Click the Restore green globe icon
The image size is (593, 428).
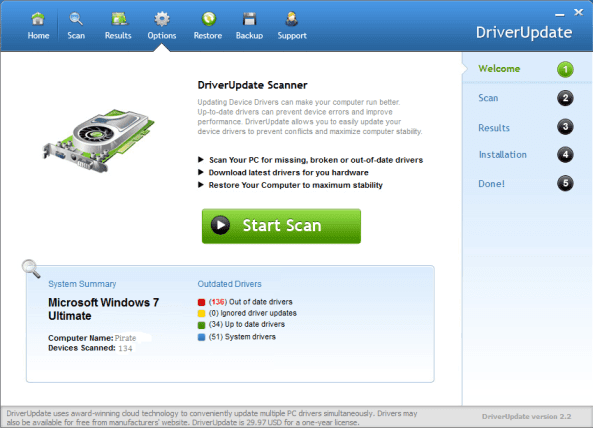(208, 19)
